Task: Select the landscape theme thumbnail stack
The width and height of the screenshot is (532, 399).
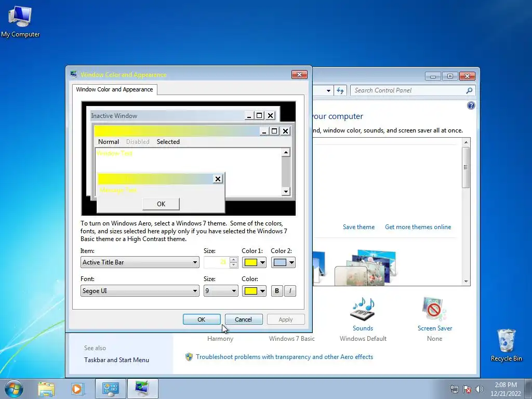Action: pos(366,268)
